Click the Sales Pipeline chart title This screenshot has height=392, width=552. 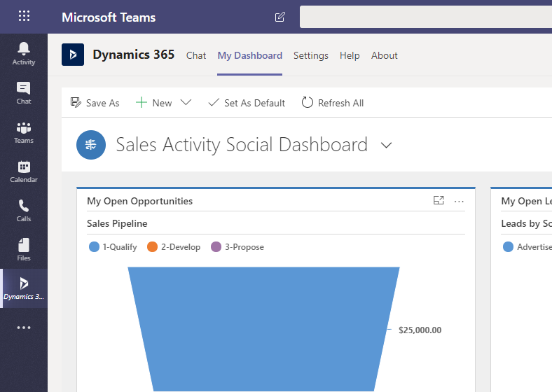click(x=117, y=223)
